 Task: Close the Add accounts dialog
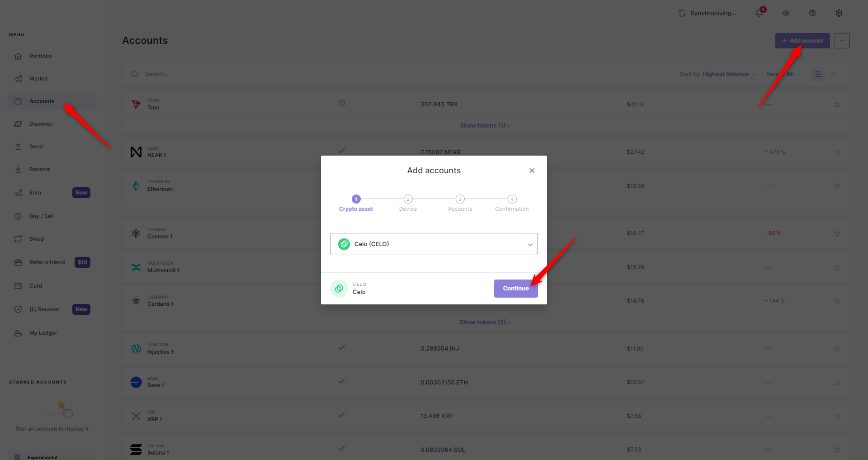532,171
